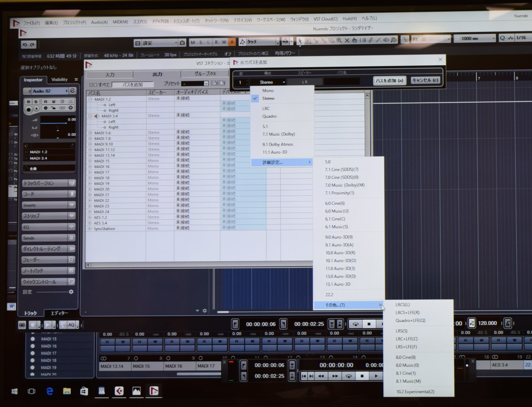Expand the AES 1.2 bus row
This screenshot has width=532, height=407.
point(90,217)
